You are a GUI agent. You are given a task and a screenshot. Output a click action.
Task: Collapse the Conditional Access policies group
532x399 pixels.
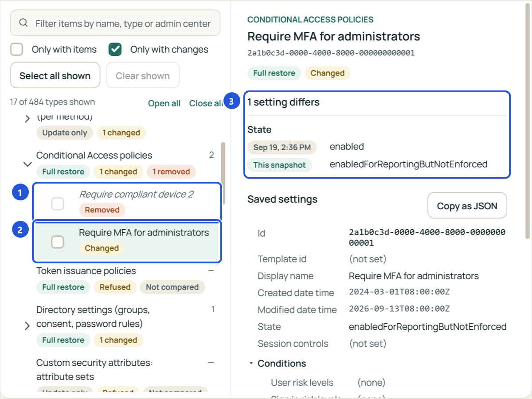click(27, 164)
